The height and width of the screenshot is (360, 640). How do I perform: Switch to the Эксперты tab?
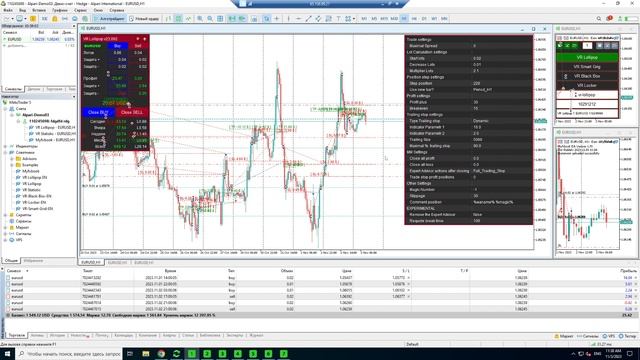[234, 336]
